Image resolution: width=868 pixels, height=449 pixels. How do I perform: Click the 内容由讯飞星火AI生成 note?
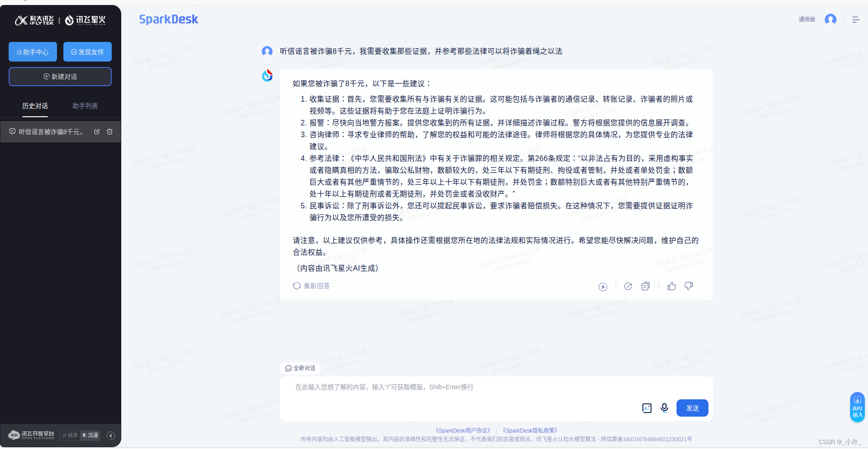[x=337, y=268]
